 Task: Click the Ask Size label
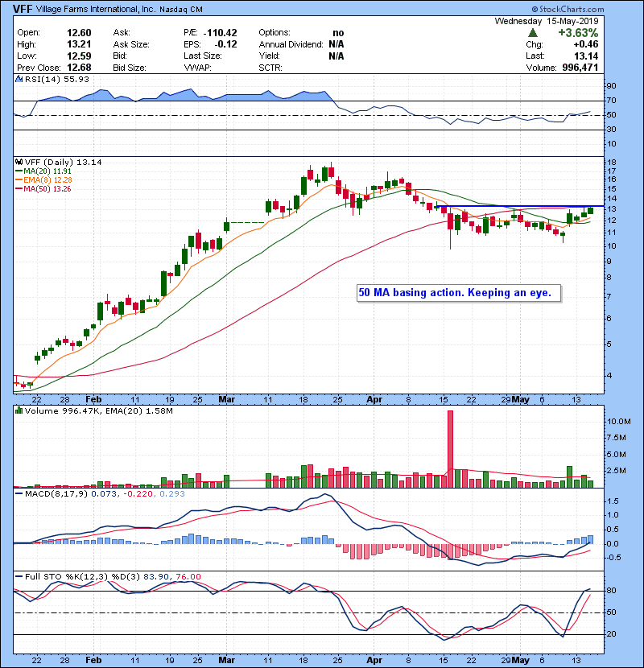tap(131, 44)
